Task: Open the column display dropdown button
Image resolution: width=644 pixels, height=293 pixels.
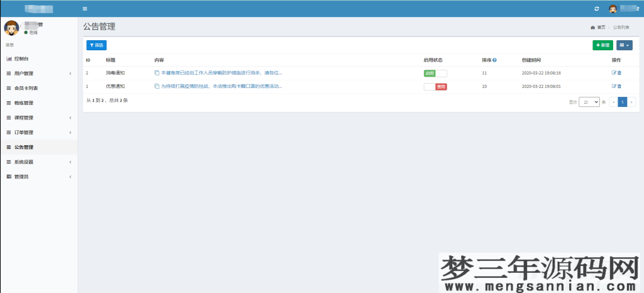Action: (625, 45)
